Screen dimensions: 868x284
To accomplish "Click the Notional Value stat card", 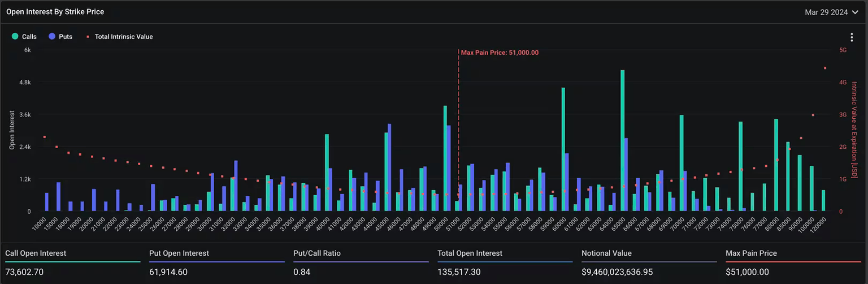I will (x=649, y=263).
